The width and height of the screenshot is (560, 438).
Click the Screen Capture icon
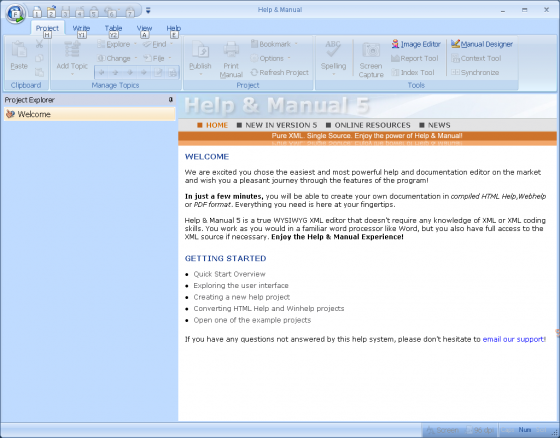371,50
